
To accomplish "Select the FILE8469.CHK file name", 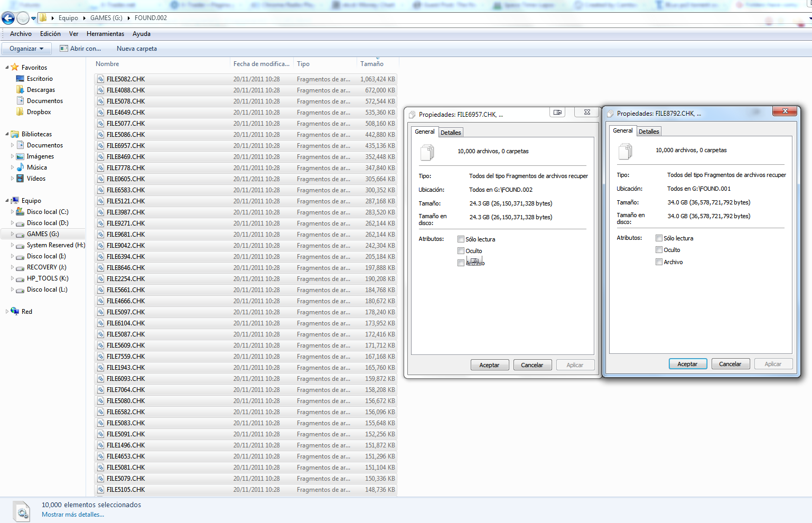I will point(126,156).
